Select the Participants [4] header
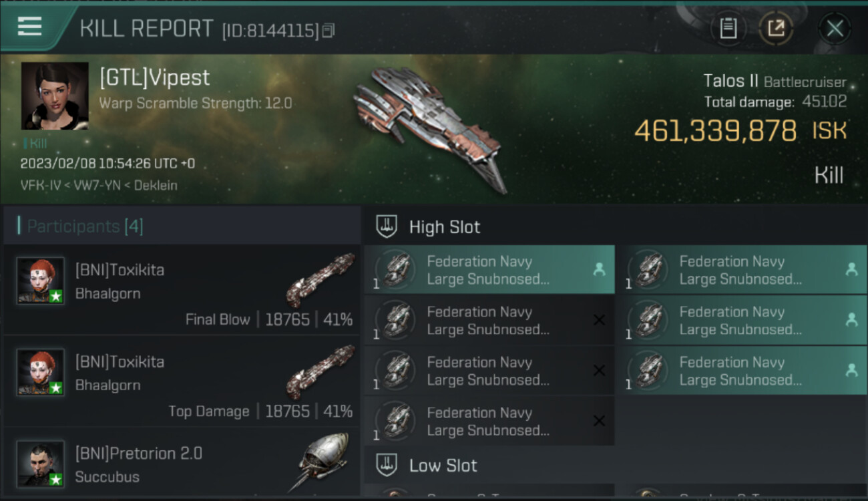 pyautogui.click(x=85, y=226)
